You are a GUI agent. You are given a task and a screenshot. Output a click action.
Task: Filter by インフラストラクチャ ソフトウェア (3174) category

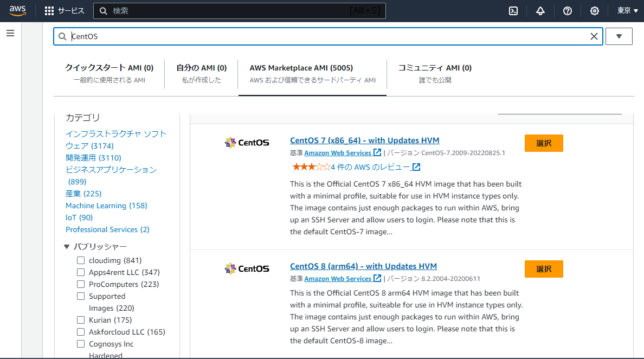pos(116,140)
